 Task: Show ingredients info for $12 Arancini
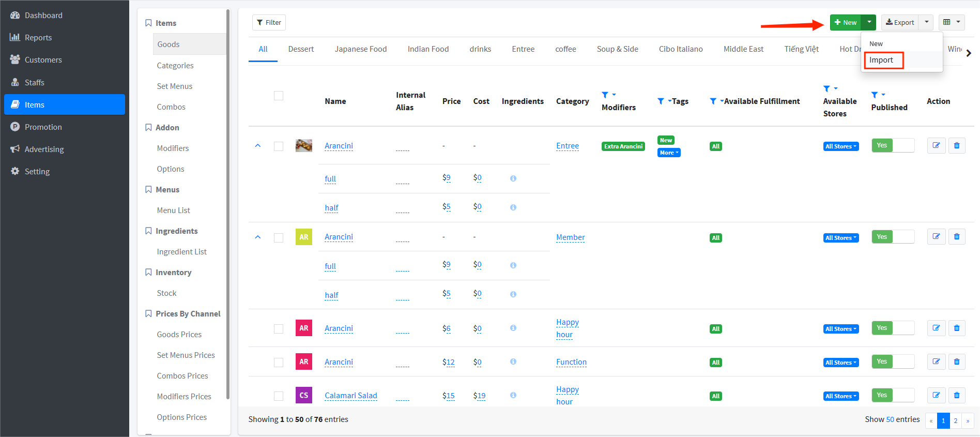point(513,361)
